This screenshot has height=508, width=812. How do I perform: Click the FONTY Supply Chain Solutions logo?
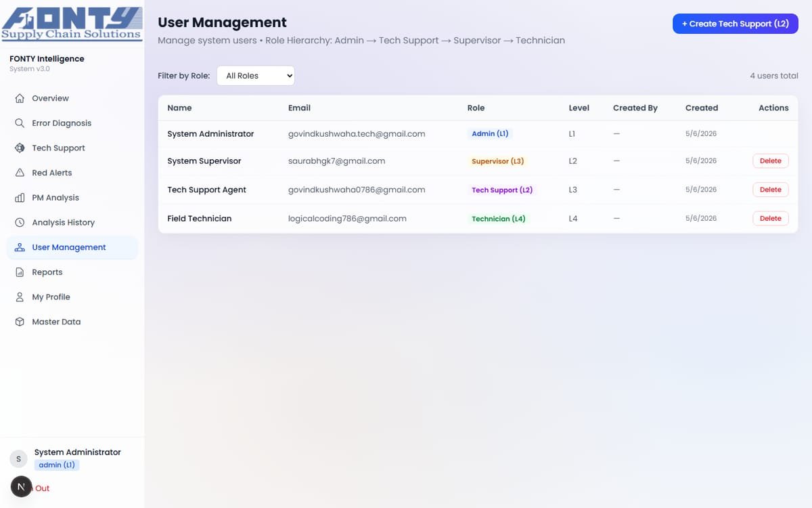click(x=72, y=24)
